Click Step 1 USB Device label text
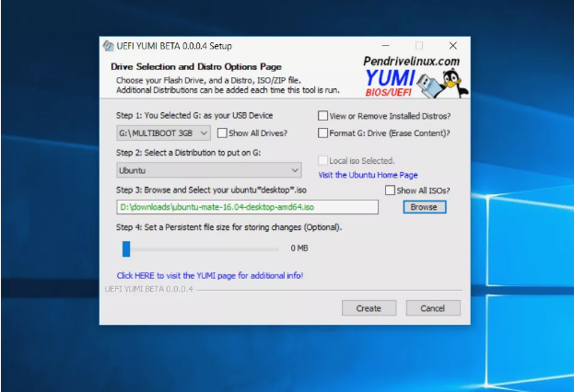Viewport: 574px width, 392px height. pos(194,116)
